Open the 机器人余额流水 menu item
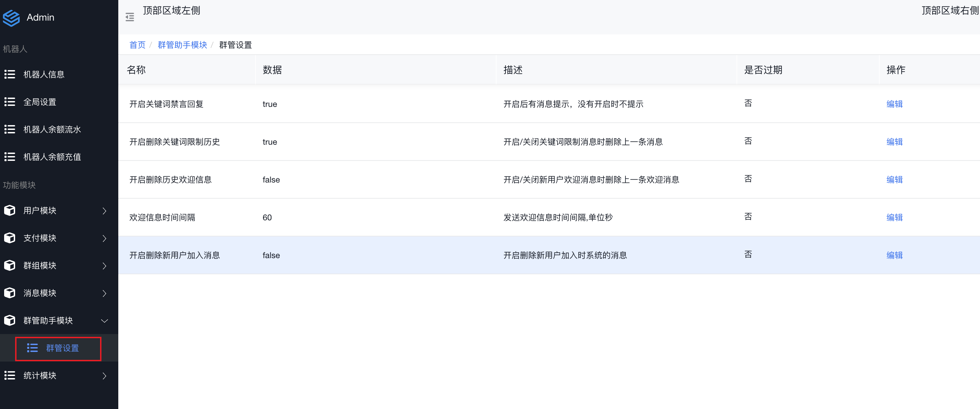Image resolution: width=980 pixels, height=409 pixels. pyautogui.click(x=52, y=130)
